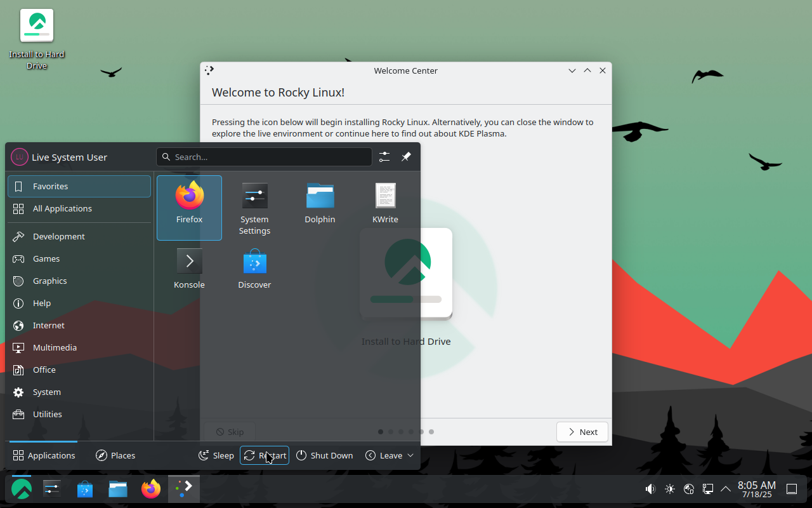
Task: Open System Settings from the Favorites grid
Action: (x=254, y=208)
